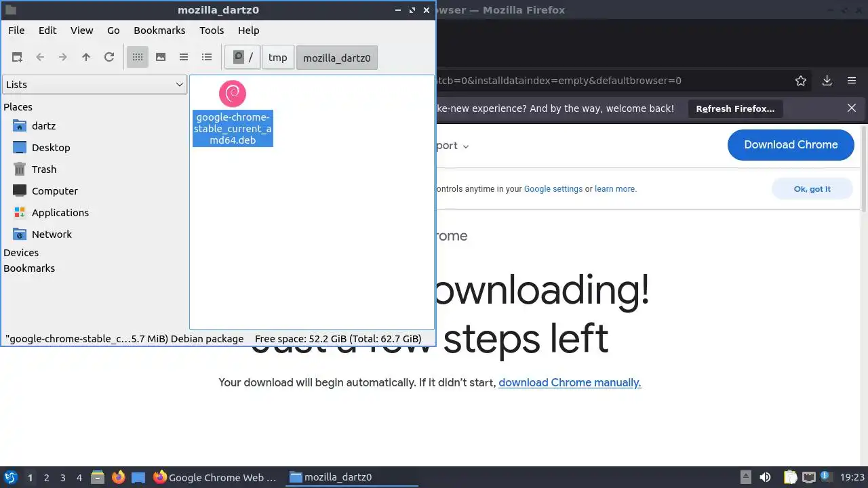Reload the current folder

[x=109, y=58]
